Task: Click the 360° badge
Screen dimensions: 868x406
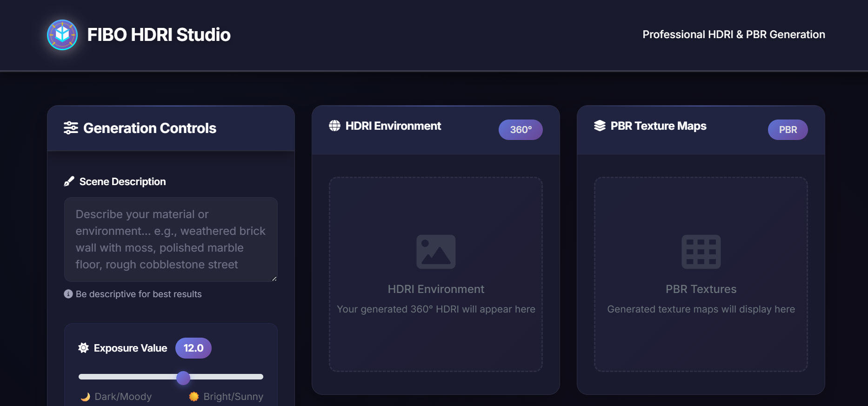Action: tap(521, 130)
